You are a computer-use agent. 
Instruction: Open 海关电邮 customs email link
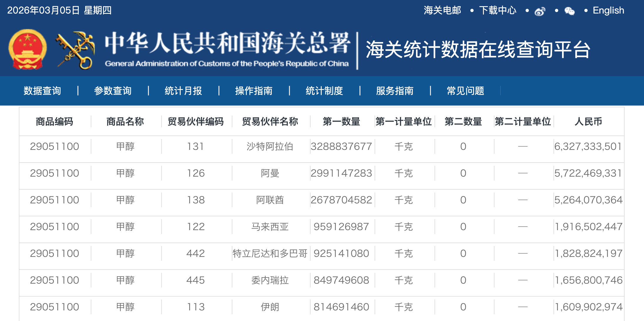(442, 11)
